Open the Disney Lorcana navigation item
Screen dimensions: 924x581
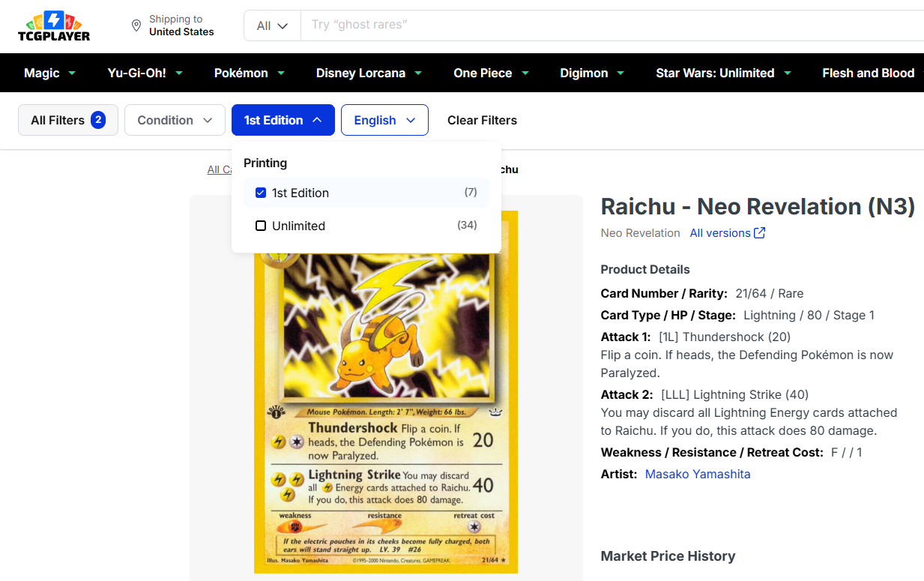pos(360,73)
